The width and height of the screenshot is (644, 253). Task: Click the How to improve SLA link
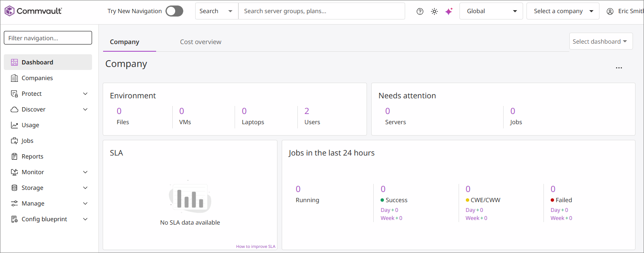[x=255, y=247]
